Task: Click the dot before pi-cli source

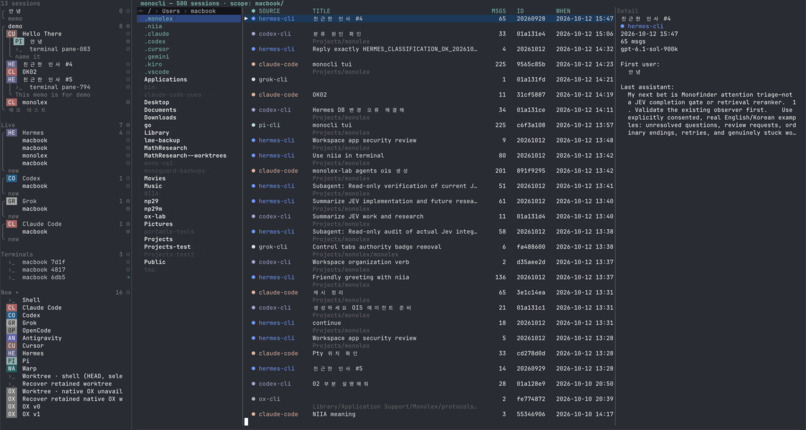Action: tap(253, 125)
